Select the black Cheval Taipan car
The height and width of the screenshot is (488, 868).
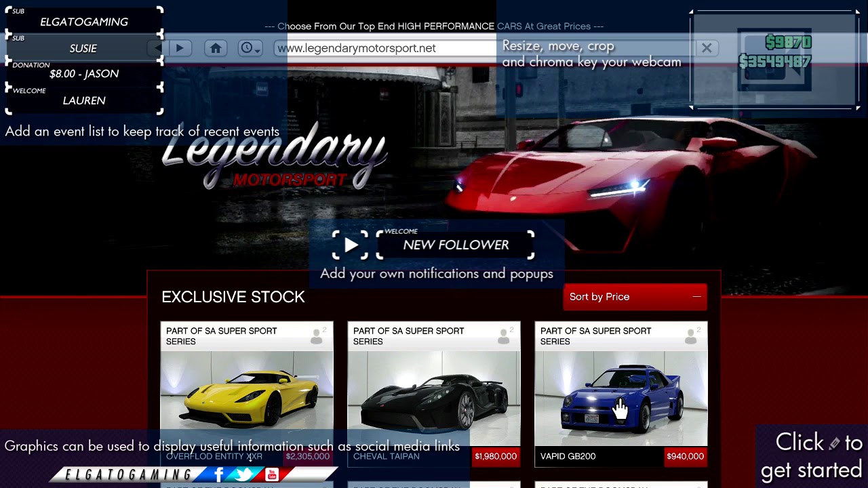click(434, 393)
